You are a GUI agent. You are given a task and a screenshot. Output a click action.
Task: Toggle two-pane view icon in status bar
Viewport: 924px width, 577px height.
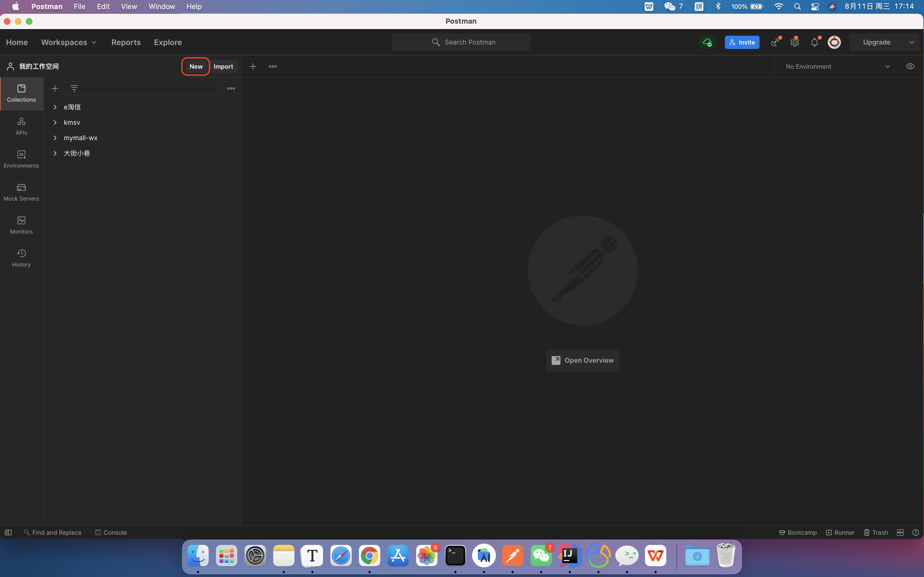tap(900, 532)
